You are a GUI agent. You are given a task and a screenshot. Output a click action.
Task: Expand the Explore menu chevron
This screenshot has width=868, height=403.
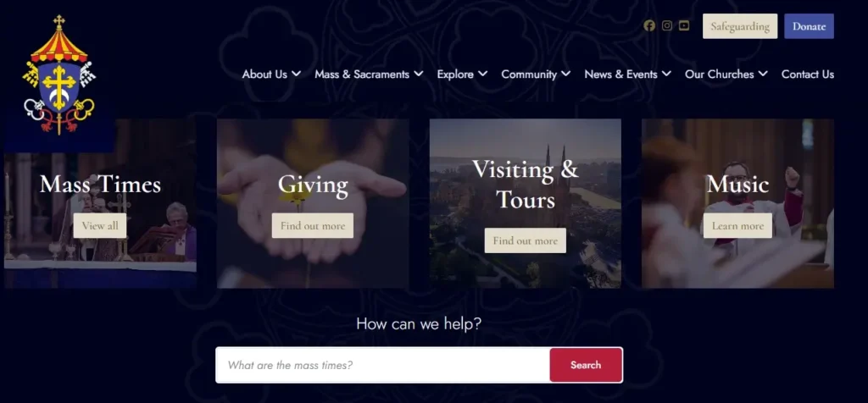pos(482,74)
